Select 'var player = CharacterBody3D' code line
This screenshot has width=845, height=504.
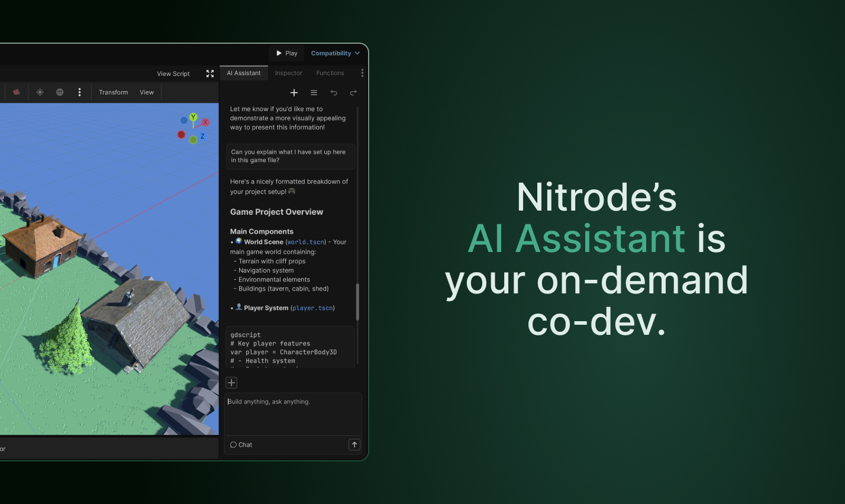tap(283, 353)
